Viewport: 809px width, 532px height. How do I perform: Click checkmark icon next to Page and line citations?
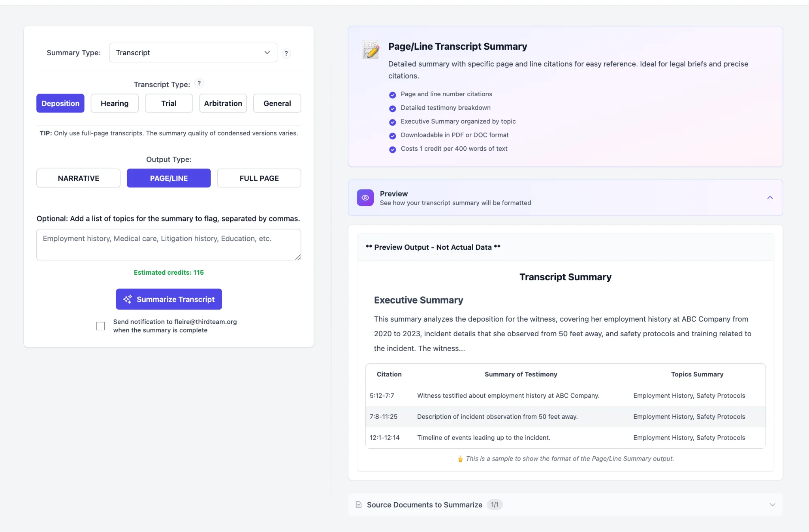[x=392, y=95]
